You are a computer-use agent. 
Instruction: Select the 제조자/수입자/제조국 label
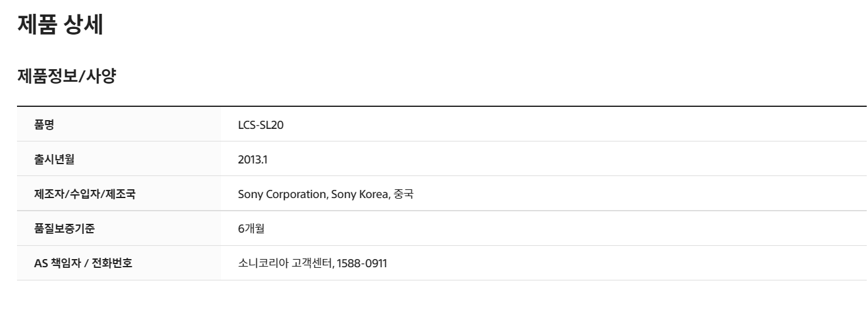click(84, 194)
